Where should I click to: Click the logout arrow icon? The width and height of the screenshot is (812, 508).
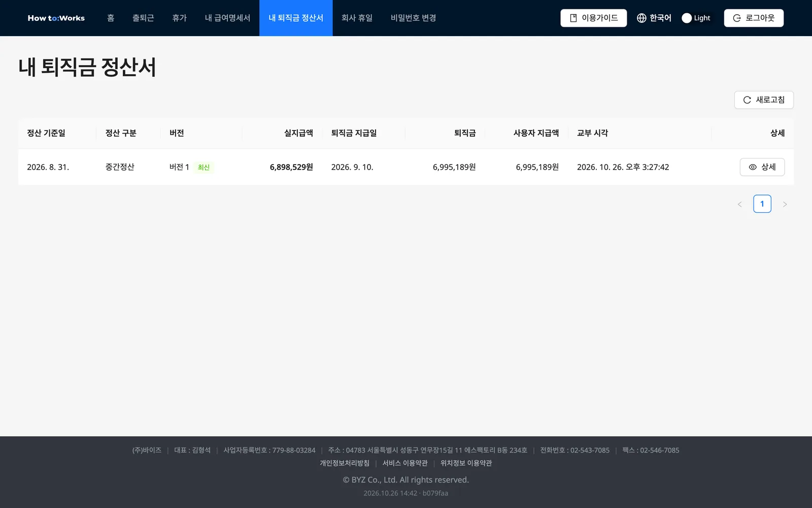click(x=737, y=18)
